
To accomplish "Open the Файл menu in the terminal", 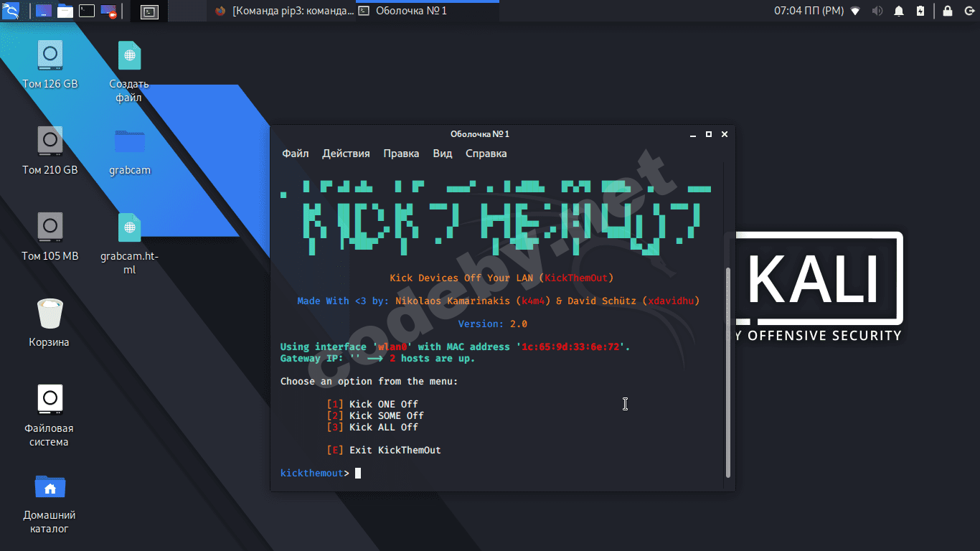I will (x=296, y=154).
